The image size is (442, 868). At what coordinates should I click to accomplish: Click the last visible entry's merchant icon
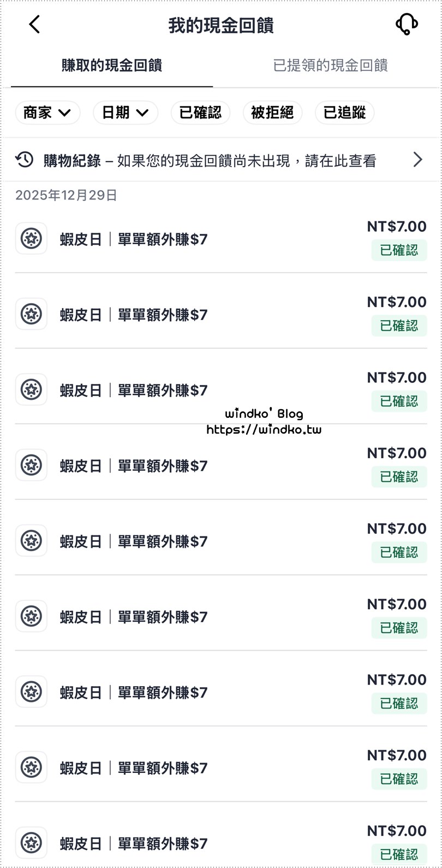(x=31, y=843)
